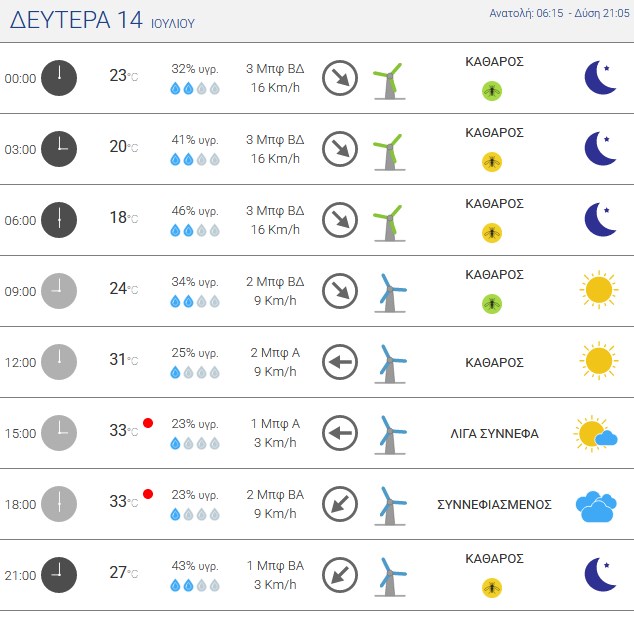Click the 2 Μπφ ΒΔ wind text at 09:00
This screenshot has height=618, width=634.
(x=275, y=281)
